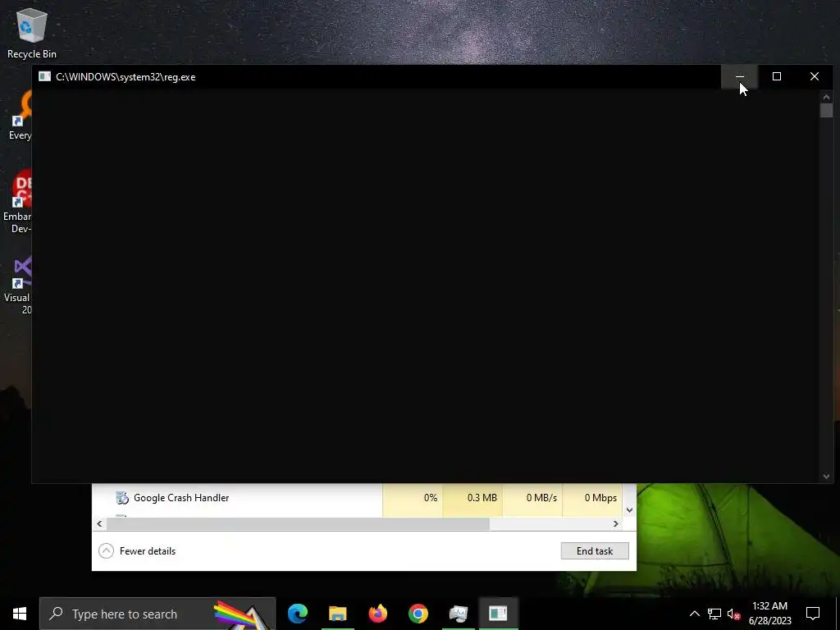Viewport: 840px width, 630px height.
Task: Click the Google Crash Handler process icon
Action: pyautogui.click(x=122, y=498)
